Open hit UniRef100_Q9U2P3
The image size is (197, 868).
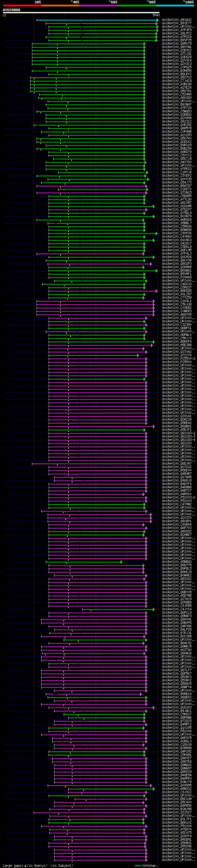[176, 264]
